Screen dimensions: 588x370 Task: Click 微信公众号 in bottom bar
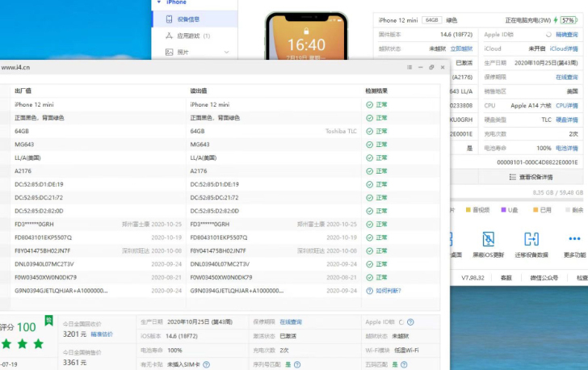(x=544, y=278)
